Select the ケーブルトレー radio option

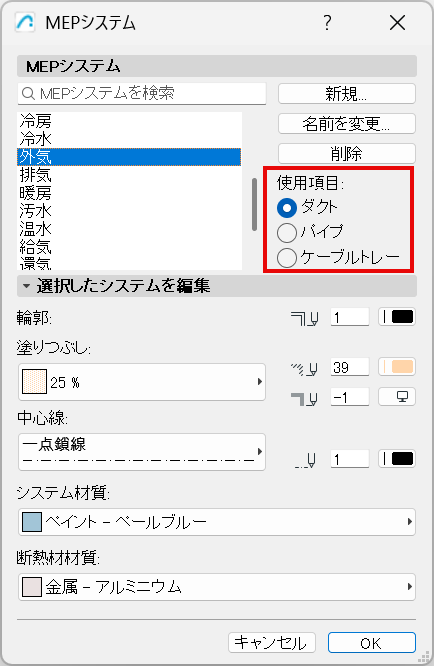pyautogui.click(x=287, y=257)
